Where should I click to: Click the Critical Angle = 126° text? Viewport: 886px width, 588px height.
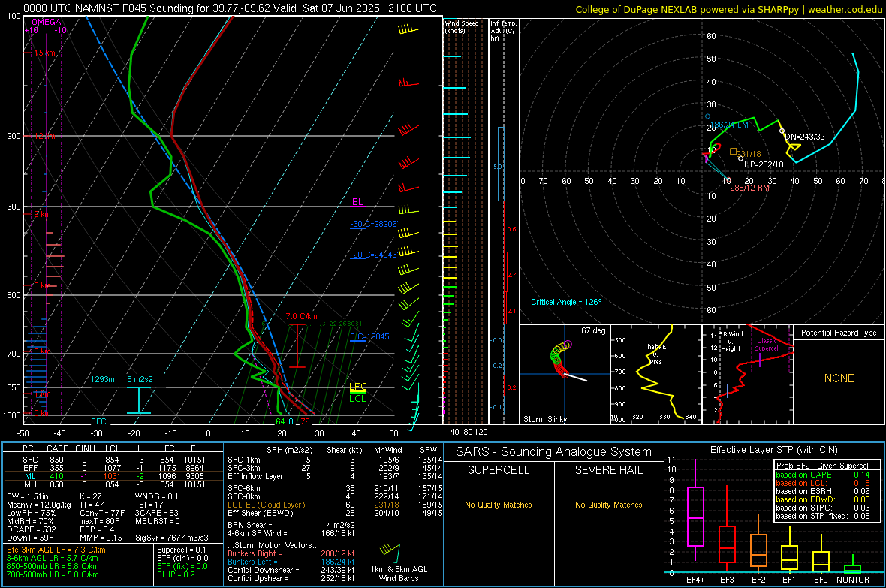(x=566, y=302)
